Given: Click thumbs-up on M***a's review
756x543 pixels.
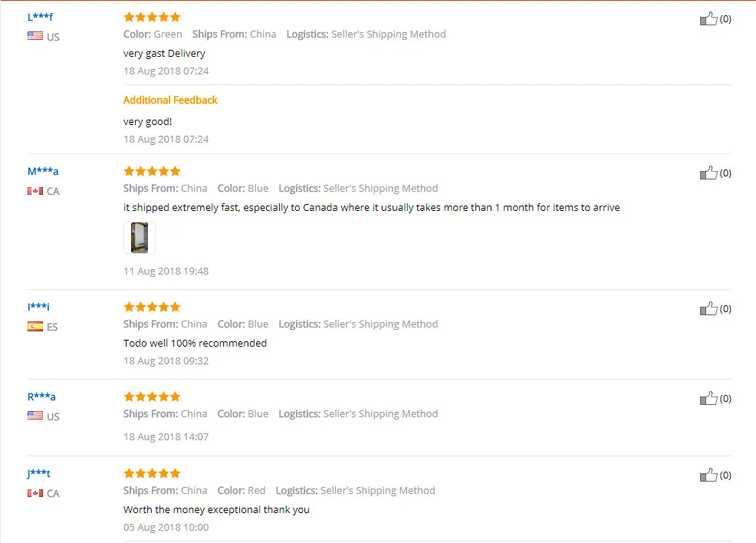Looking at the screenshot, I should (x=708, y=173).
